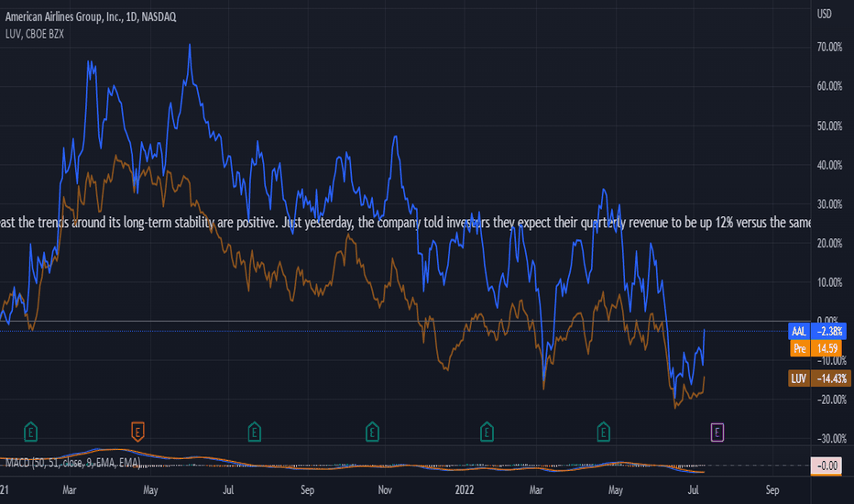Click the Jul label after 2022 on time axis
The height and width of the screenshot is (504, 854).
(x=693, y=490)
